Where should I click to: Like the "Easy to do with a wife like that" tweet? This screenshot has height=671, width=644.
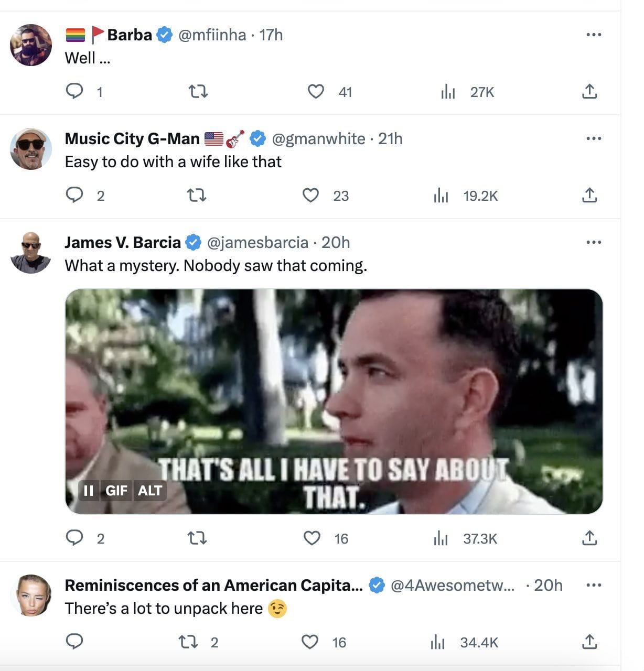coord(311,196)
